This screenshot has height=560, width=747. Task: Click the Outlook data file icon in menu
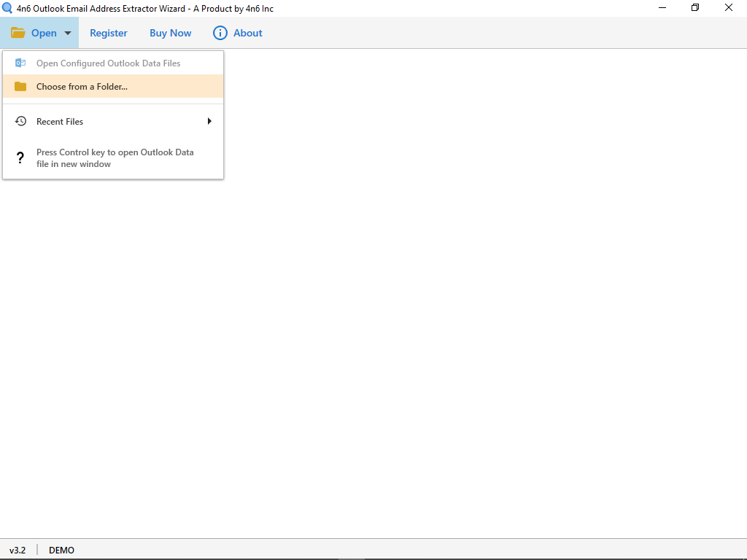click(x=21, y=63)
